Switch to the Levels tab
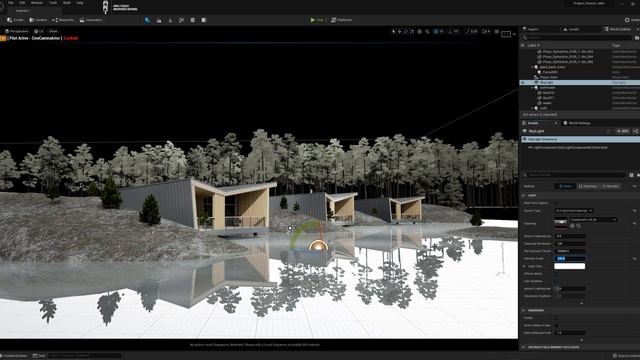 click(571, 29)
